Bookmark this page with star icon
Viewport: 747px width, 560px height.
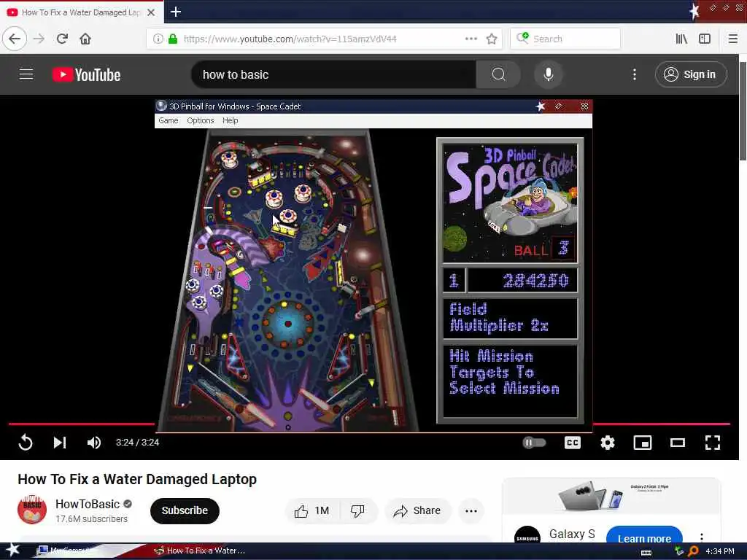tap(492, 39)
